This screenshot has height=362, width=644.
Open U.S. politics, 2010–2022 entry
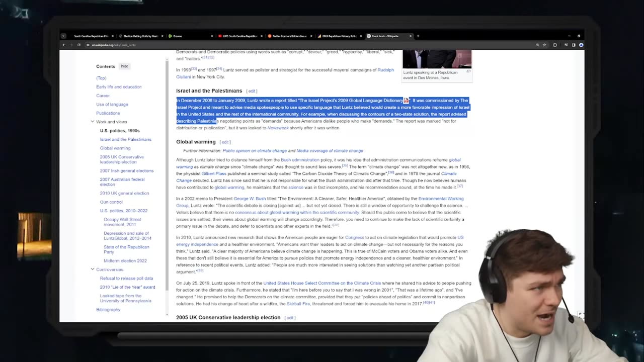pyautogui.click(x=124, y=211)
